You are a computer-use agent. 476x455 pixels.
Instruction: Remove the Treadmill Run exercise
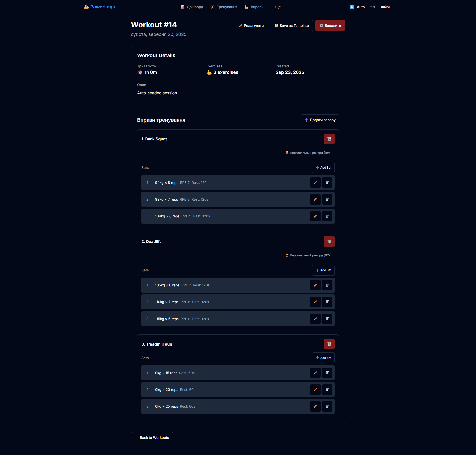(x=329, y=344)
